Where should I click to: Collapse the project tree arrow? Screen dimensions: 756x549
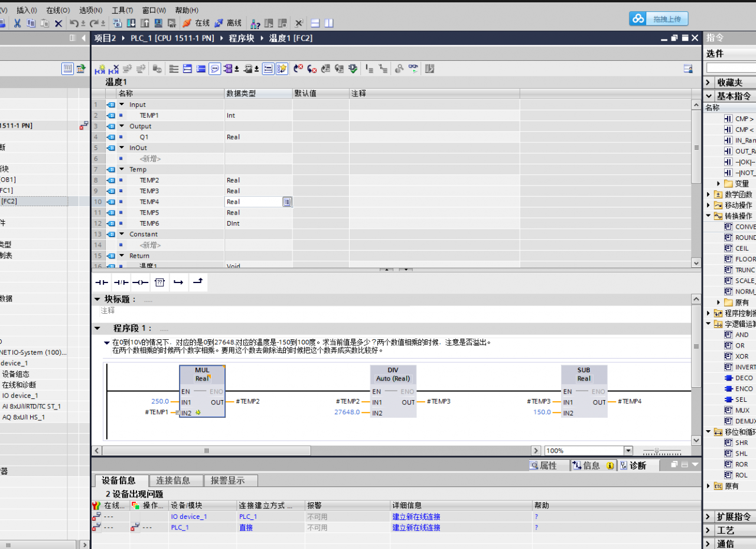point(83,38)
